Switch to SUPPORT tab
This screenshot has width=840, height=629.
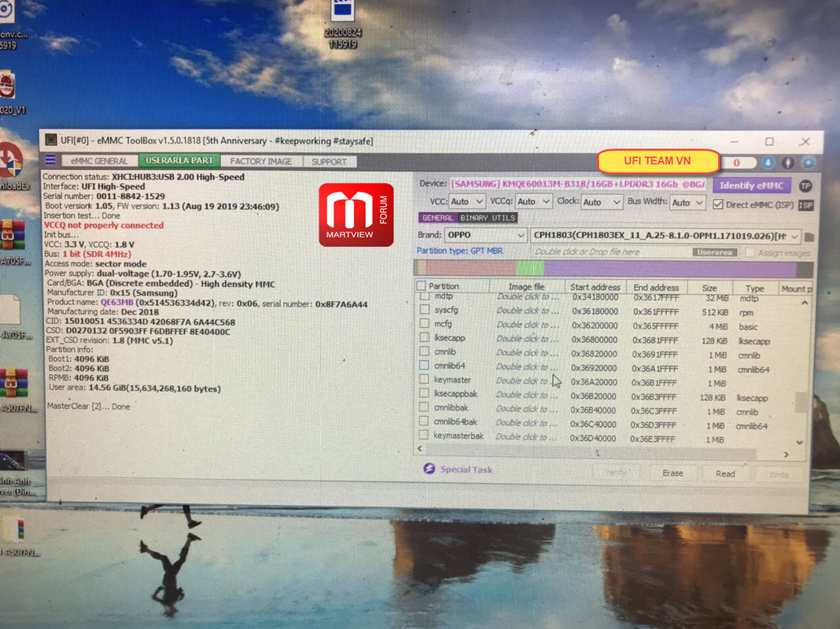[329, 162]
